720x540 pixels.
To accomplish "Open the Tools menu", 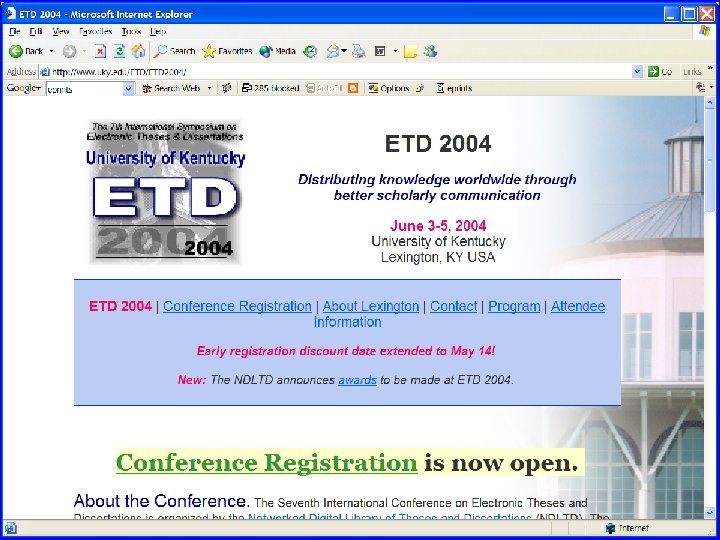I will pyautogui.click(x=131, y=31).
